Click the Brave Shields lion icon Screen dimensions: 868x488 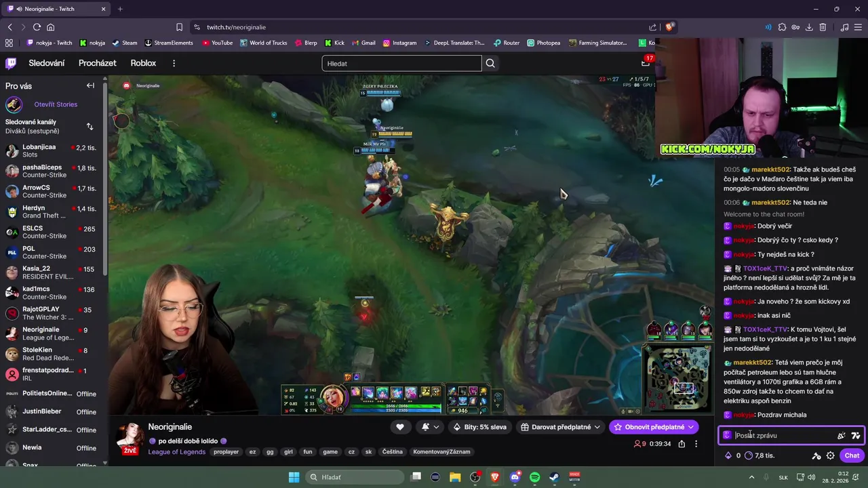click(x=669, y=27)
